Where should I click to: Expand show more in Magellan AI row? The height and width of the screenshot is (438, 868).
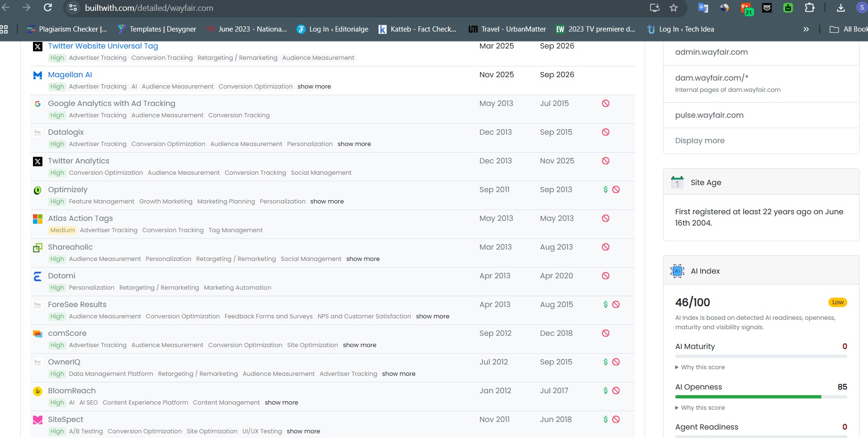pyautogui.click(x=314, y=87)
